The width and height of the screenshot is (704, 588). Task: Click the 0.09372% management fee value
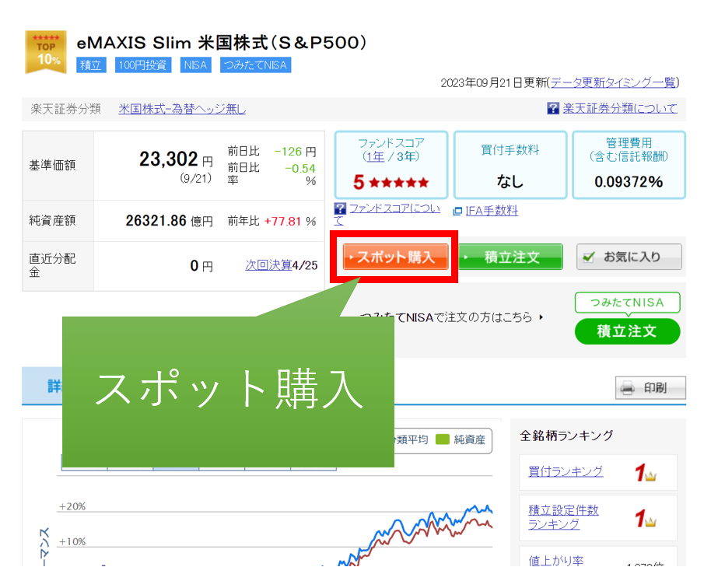click(629, 182)
